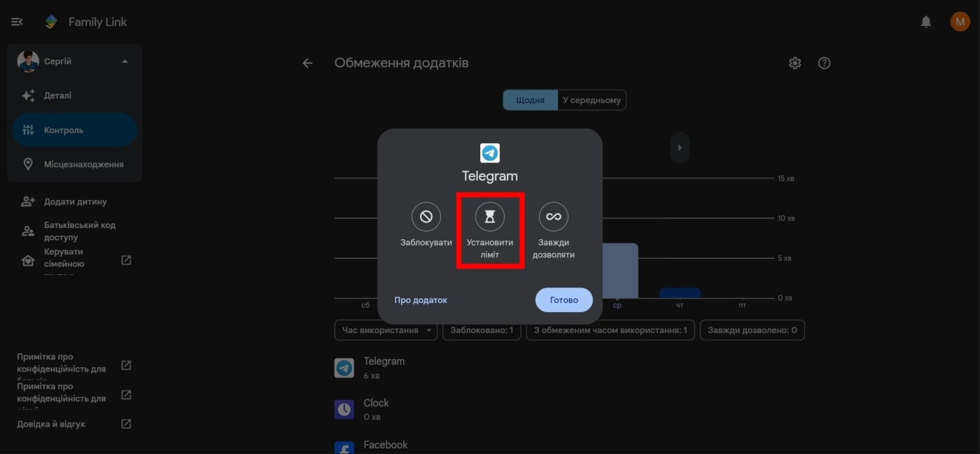Click external link icon beside Довідка й відгук

[x=126, y=424]
